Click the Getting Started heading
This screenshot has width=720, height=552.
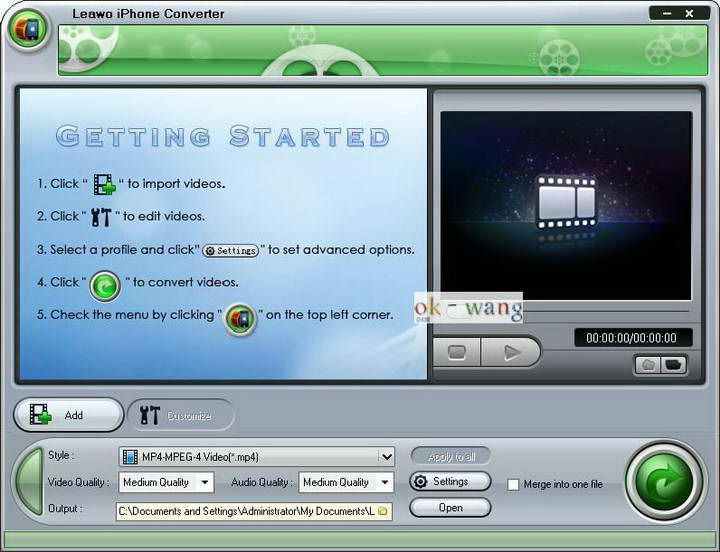click(223, 136)
